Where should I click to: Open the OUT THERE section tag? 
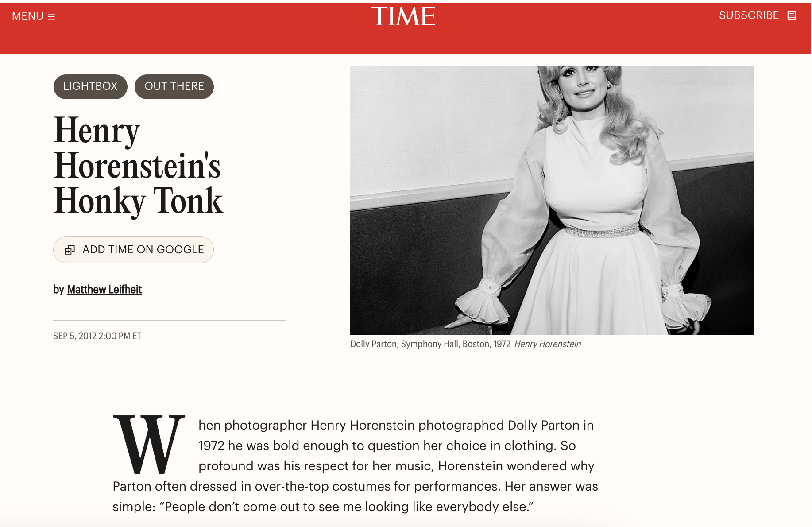(x=174, y=86)
